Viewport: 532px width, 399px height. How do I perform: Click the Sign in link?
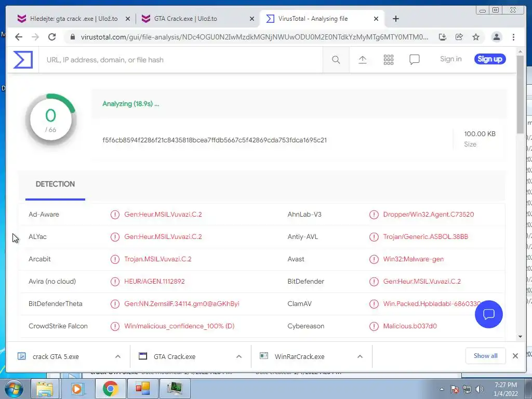(450, 59)
